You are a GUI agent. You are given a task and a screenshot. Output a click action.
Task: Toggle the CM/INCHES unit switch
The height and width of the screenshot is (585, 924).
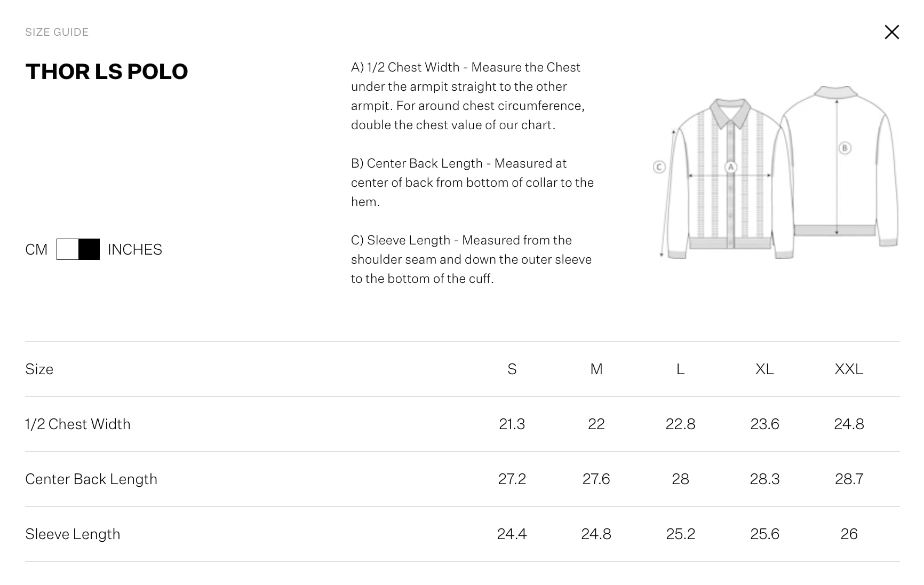click(78, 249)
